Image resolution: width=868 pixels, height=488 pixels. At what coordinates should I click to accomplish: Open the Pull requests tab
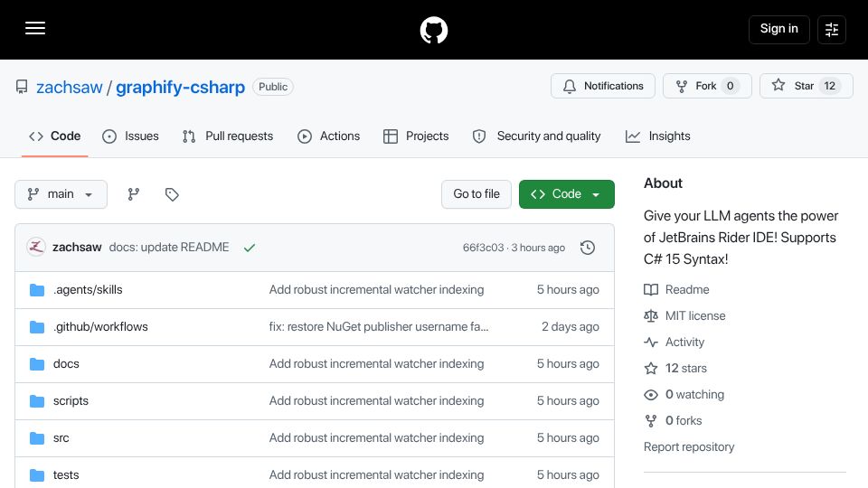pyautogui.click(x=228, y=136)
